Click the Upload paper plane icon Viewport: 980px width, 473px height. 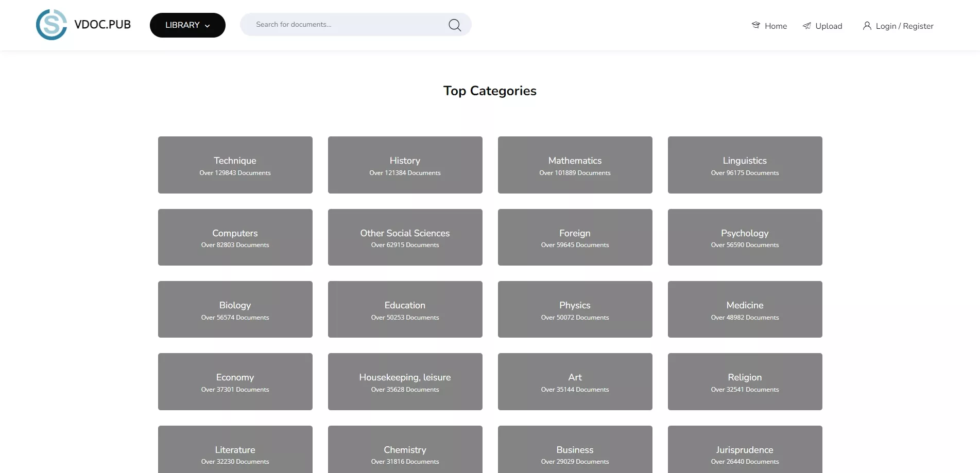[806, 26]
